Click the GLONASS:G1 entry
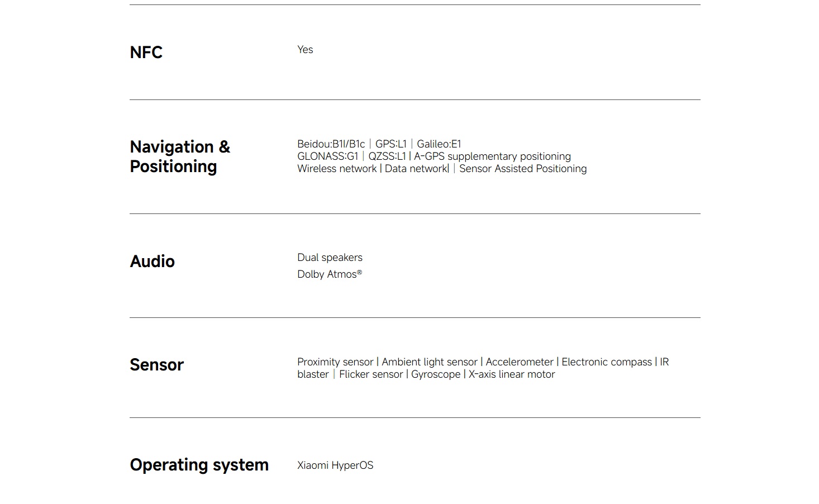819x504 pixels. (327, 156)
